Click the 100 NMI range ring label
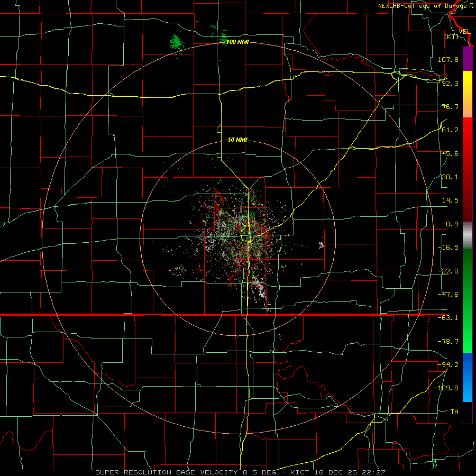 [x=237, y=42]
